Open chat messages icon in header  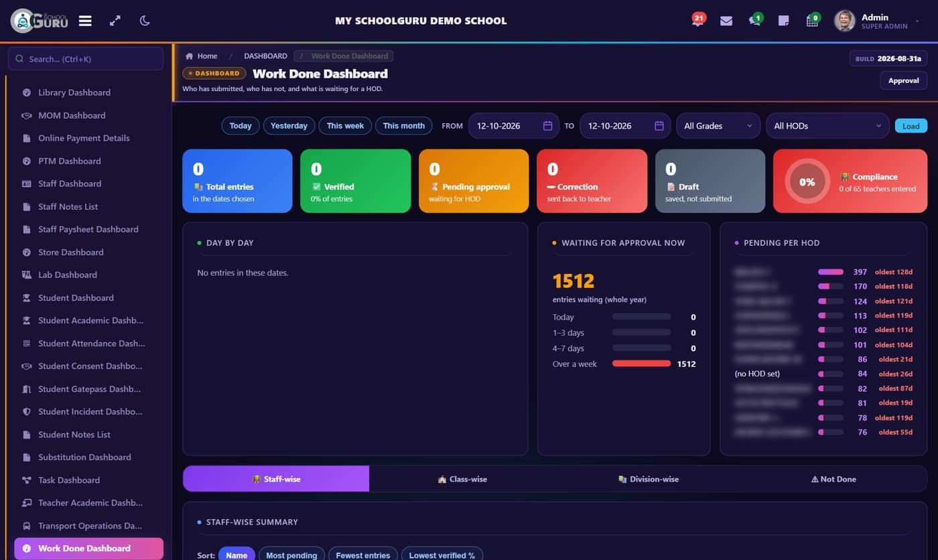point(755,20)
